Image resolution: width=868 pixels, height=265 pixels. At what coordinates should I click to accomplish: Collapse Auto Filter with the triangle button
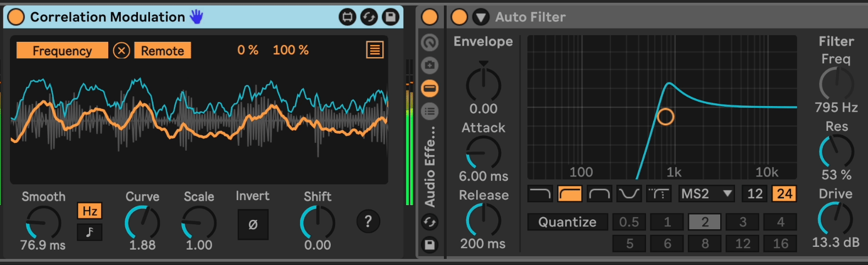(481, 17)
